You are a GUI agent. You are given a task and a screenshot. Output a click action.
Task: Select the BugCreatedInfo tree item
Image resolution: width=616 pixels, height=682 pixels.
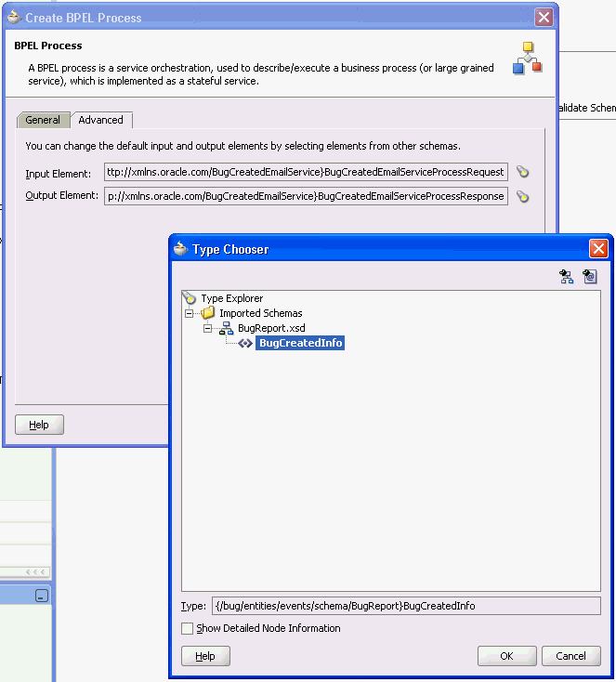click(300, 343)
